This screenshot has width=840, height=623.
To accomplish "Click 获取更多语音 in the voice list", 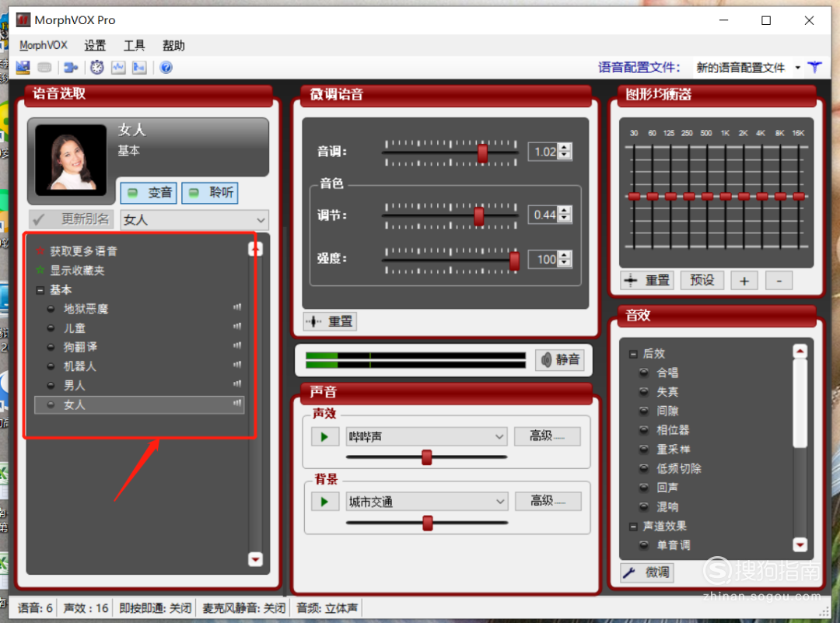I will (x=83, y=251).
